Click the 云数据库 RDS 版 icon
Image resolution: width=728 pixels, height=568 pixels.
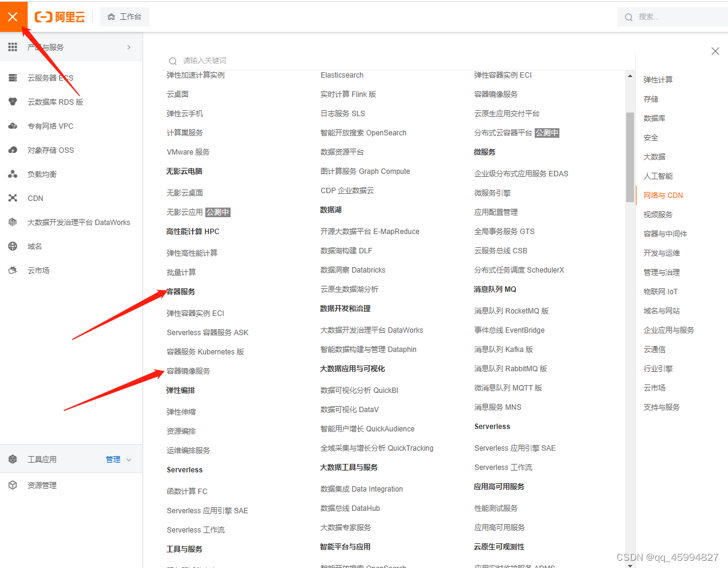pos(13,102)
